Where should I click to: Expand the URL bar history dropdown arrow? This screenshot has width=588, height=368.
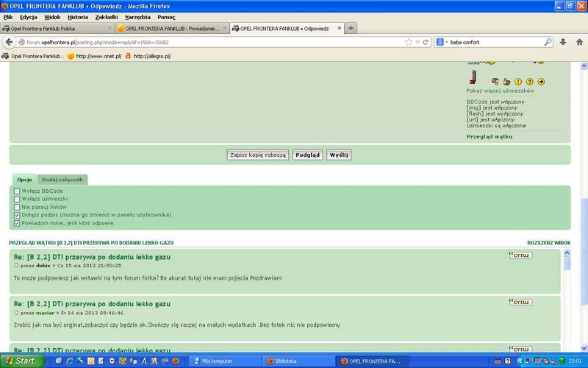click(417, 42)
